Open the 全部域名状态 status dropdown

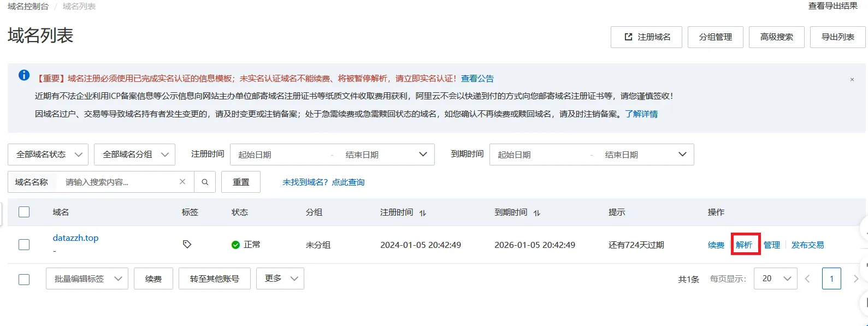point(48,155)
